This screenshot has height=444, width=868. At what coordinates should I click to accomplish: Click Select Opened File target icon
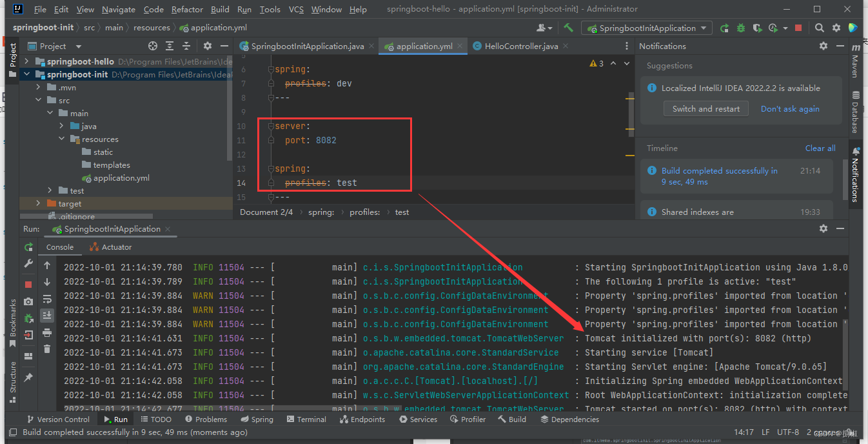153,46
